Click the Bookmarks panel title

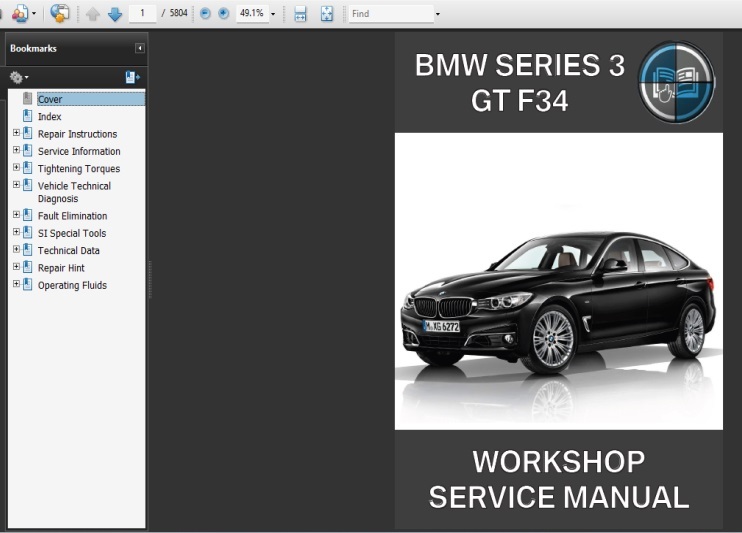point(33,48)
